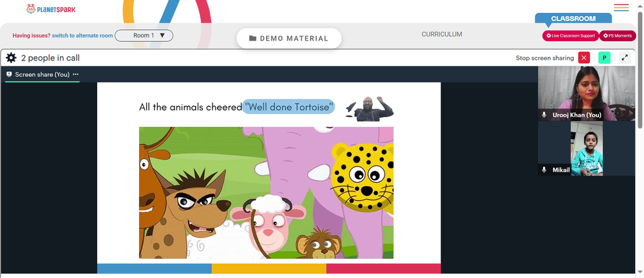Select the Screen share (You) tab
This screenshot has width=644, height=278.
point(43,74)
